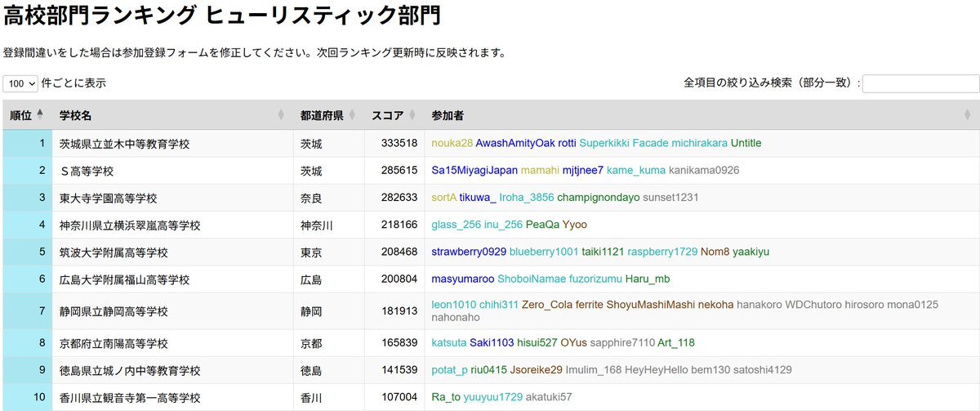Open Ra_to participant link

[x=445, y=398]
